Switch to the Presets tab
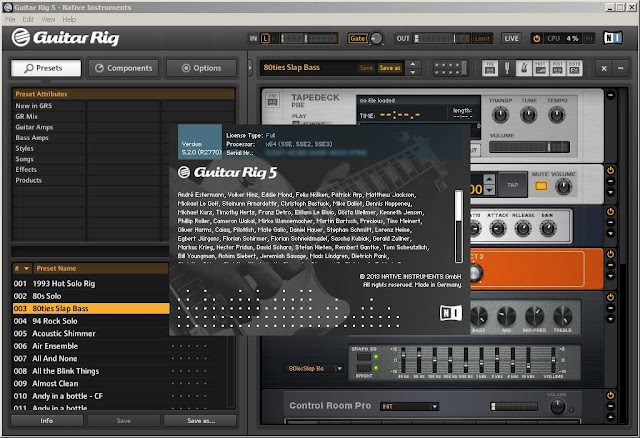 [46, 68]
